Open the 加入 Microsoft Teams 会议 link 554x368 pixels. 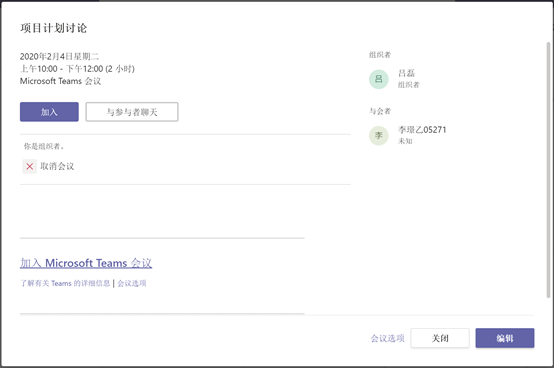click(86, 263)
